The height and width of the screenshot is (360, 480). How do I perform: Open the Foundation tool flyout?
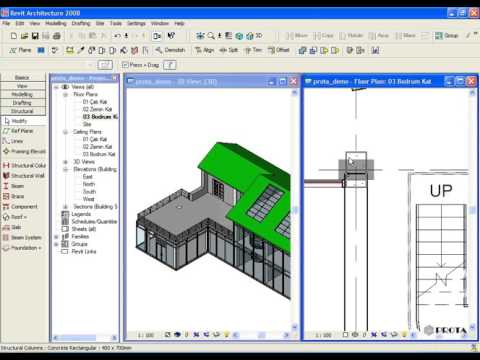tap(22, 248)
